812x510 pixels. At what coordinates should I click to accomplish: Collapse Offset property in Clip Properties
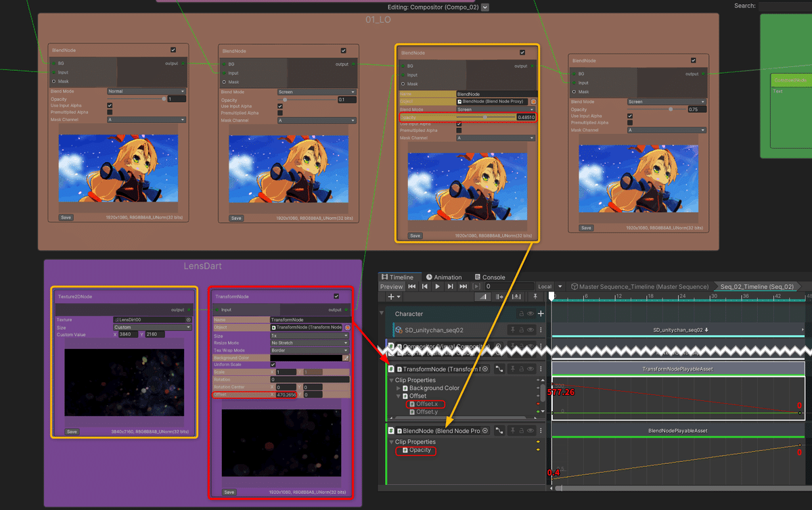coord(397,396)
